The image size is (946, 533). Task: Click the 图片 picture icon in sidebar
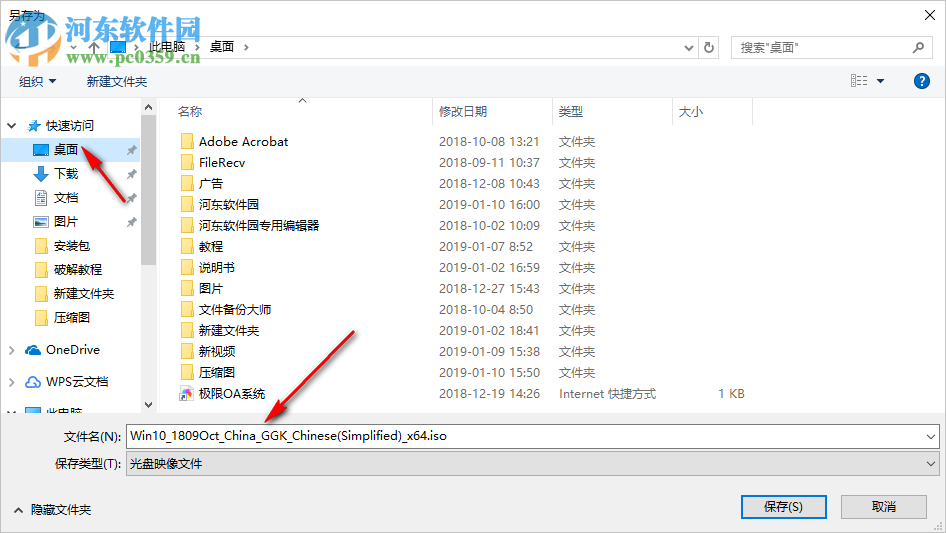click(x=40, y=222)
